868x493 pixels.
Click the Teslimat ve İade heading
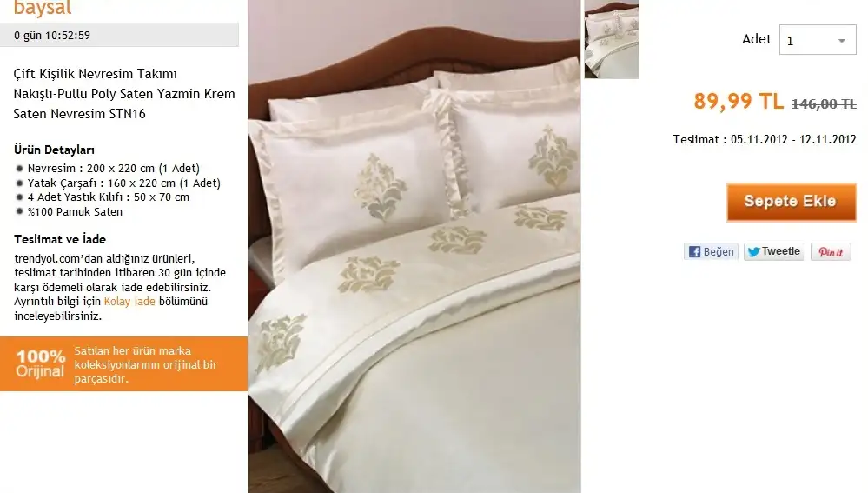point(60,239)
